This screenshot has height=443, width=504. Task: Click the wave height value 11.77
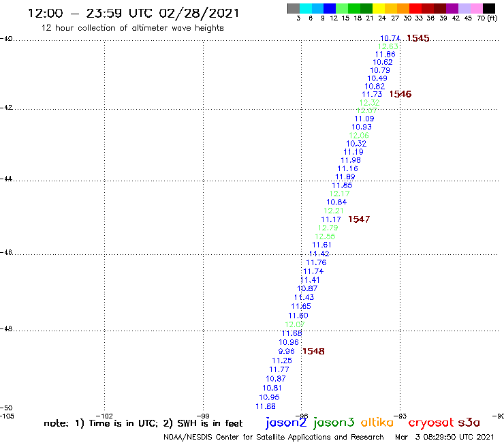tap(279, 369)
